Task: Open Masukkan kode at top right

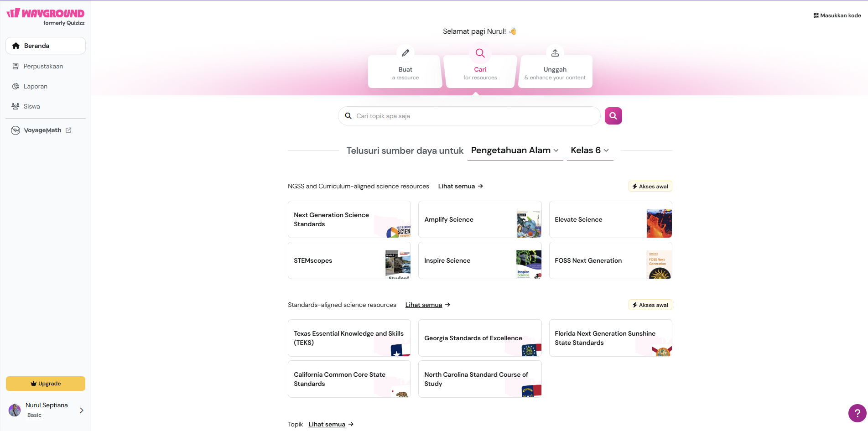Action: point(837,15)
